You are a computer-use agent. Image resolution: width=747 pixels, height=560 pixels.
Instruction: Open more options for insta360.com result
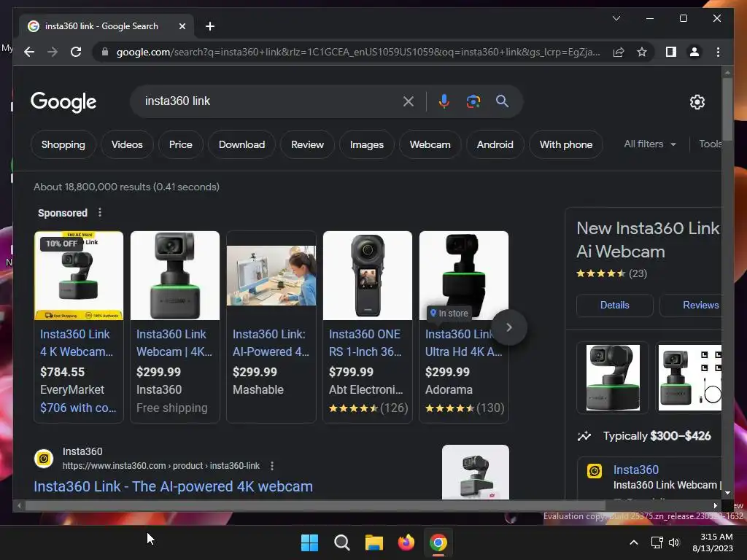(272, 466)
